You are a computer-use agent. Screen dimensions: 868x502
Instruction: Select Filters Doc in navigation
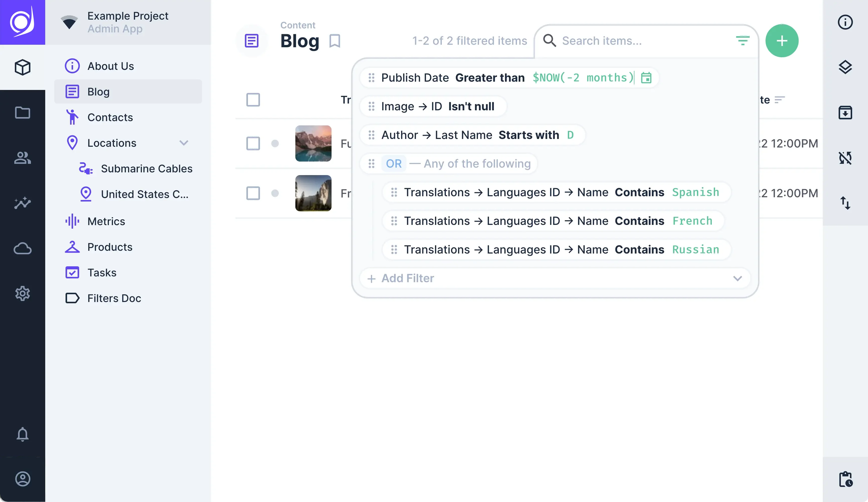point(114,298)
